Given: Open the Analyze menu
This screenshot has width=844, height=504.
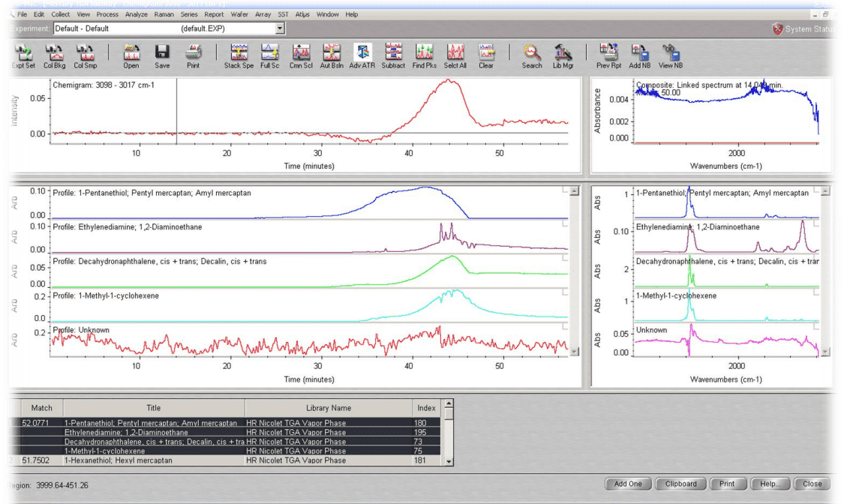Looking at the screenshot, I should coord(136,13).
